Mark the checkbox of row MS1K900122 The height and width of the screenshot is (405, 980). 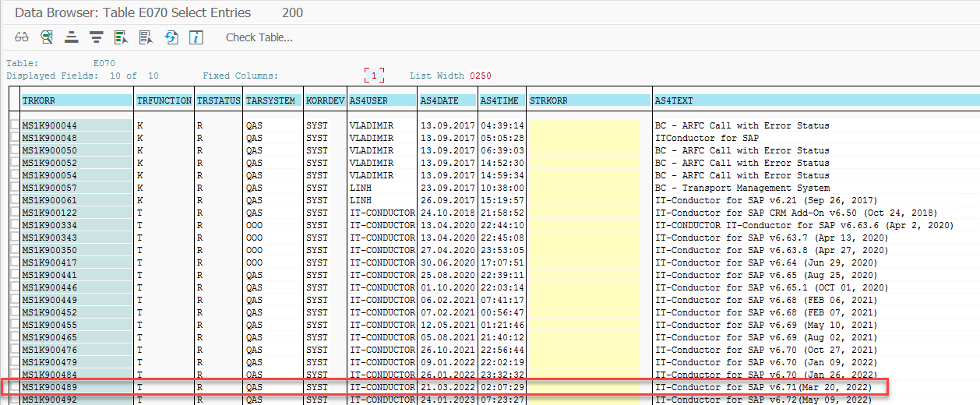click(15, 213)
